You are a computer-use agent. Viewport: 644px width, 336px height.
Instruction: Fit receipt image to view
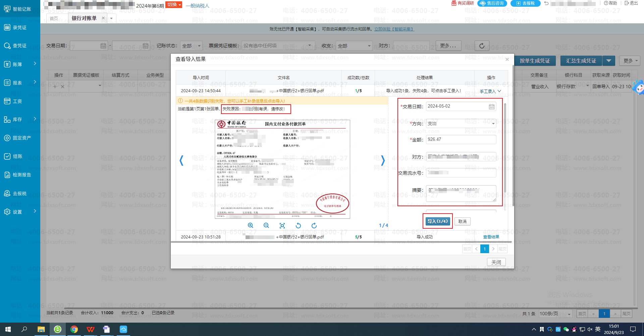tap(282, 226)
